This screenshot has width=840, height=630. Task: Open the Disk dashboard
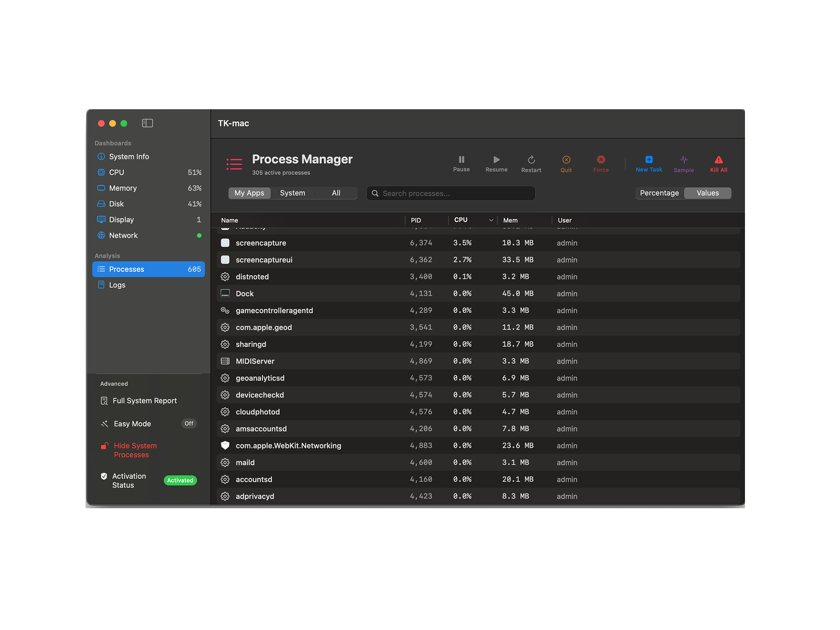[x=149, y=204]
